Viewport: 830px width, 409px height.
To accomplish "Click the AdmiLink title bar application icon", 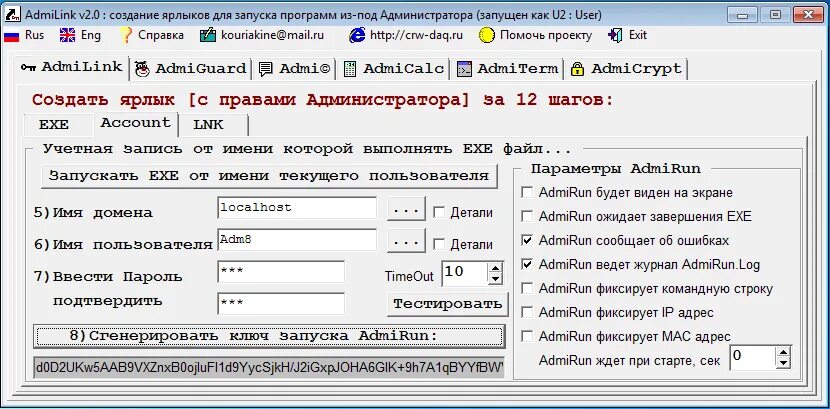I will pos(12,15).
